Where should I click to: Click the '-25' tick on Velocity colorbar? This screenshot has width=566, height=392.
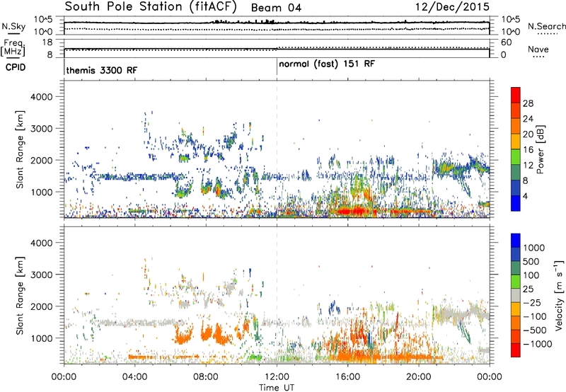point(532,303)
